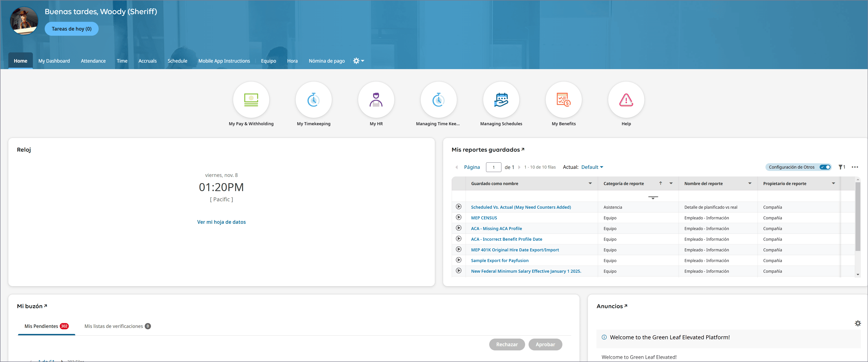Click Tareas de hoy (0) button

[x=72, y=29]
